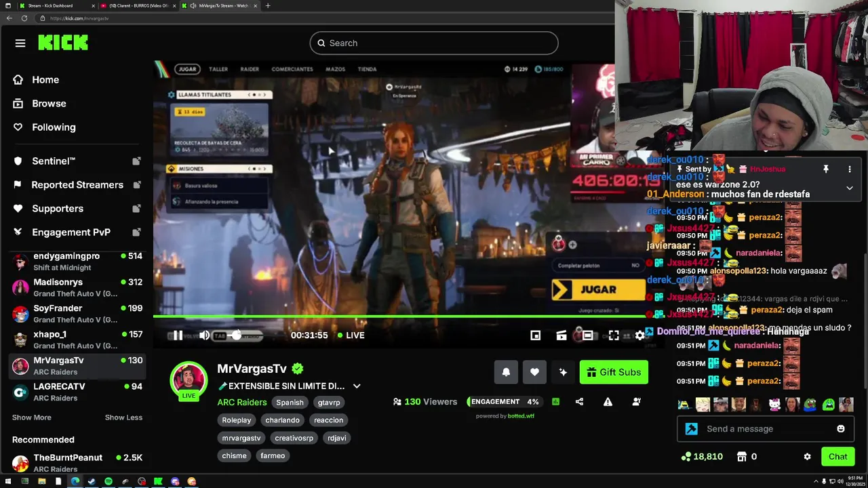The image size is (868, 488).
Task: Open LAGRECATV channel
Action: [77, 392]
